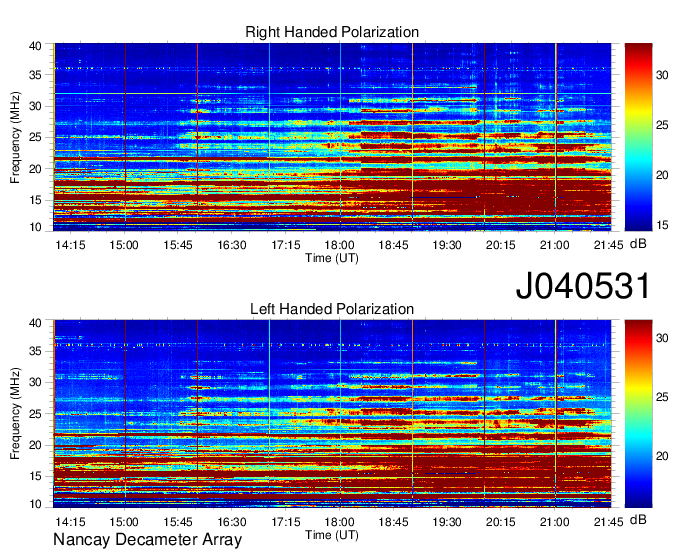The width and height of the screenshot is (680, 552).
Task: Click the 15:45 tick label under the top plot
Action: coord(178,245)
